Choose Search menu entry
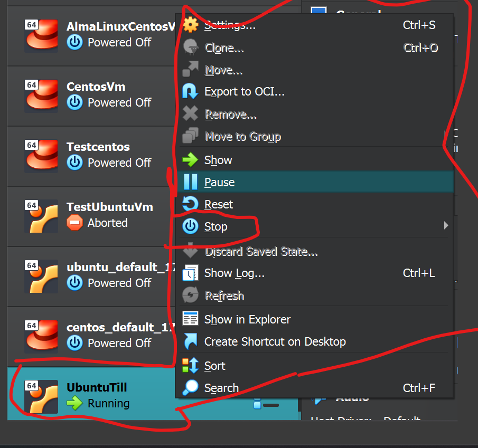This screenshot has width=478, height=448. [x=315, y=388]
